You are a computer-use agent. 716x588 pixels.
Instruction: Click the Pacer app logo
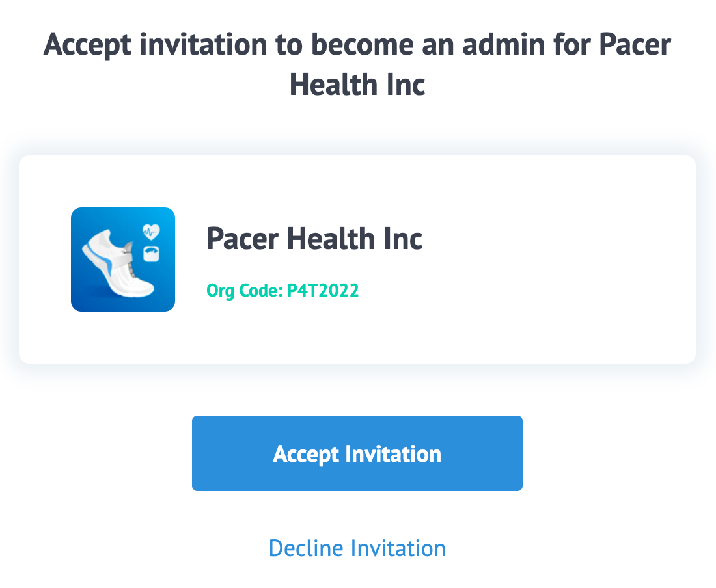click(x=123, y=260)
